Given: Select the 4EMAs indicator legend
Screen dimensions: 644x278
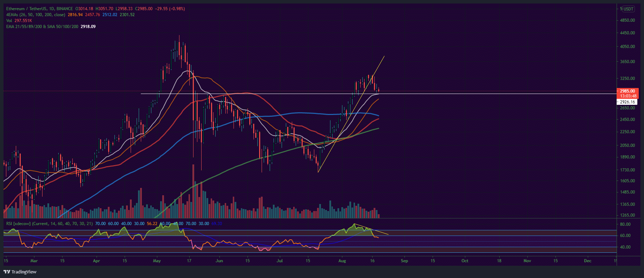Looking at the screenshot, I should (36, 15).
